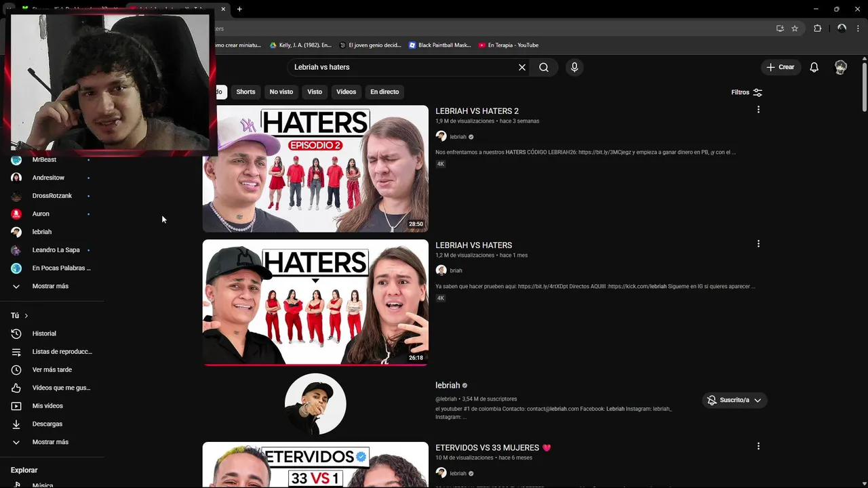Image resolution: width=868 pixels, height=488 pixels.
Task: Open the ETERVIDOS 33 VS 1 thumbnail
Action: pyautogui.click(x=315, y=464)
